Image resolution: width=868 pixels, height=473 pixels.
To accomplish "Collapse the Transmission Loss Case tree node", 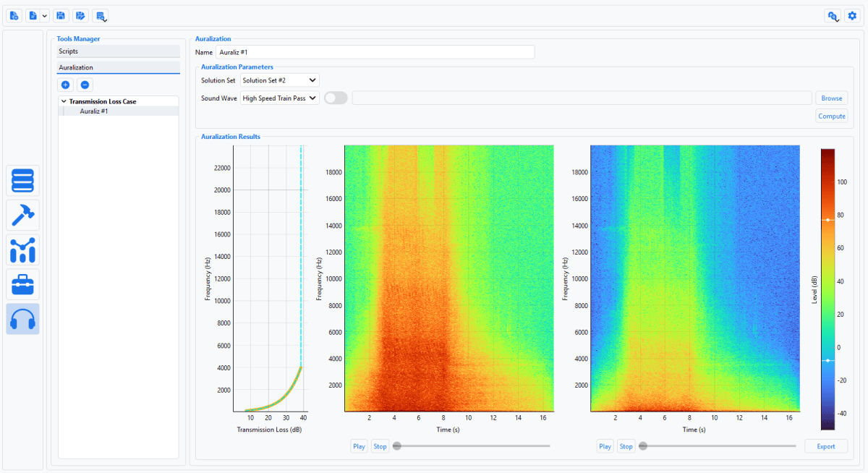I will (x=64, y=102).
